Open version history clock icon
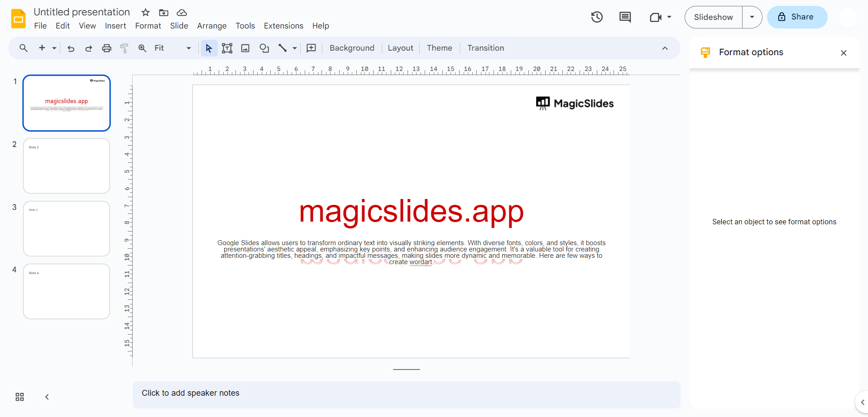This screenshot has width=868, height=417. (597, 17)
